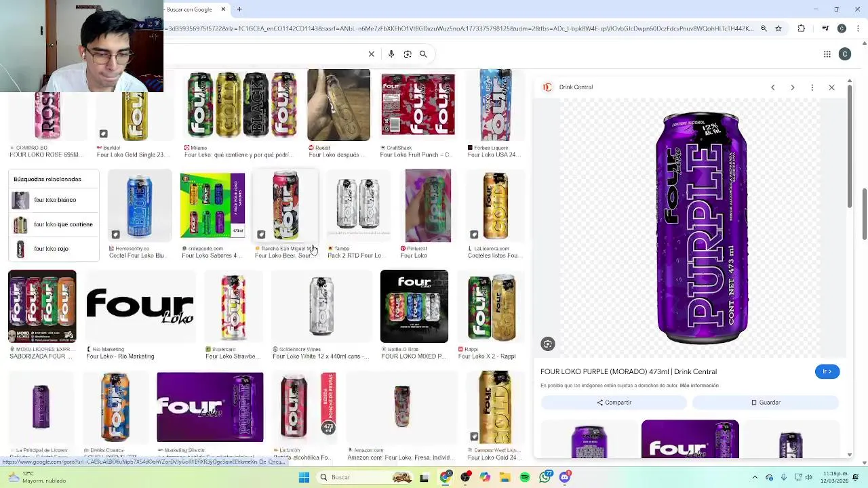The height and width of the screenshot is (488, 868).
Task: Open the Google account avatar
Action: [x=845, y=54]
